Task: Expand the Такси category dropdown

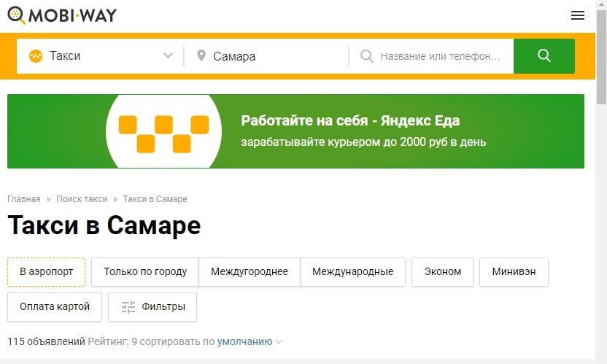Action: click(168, 56)
